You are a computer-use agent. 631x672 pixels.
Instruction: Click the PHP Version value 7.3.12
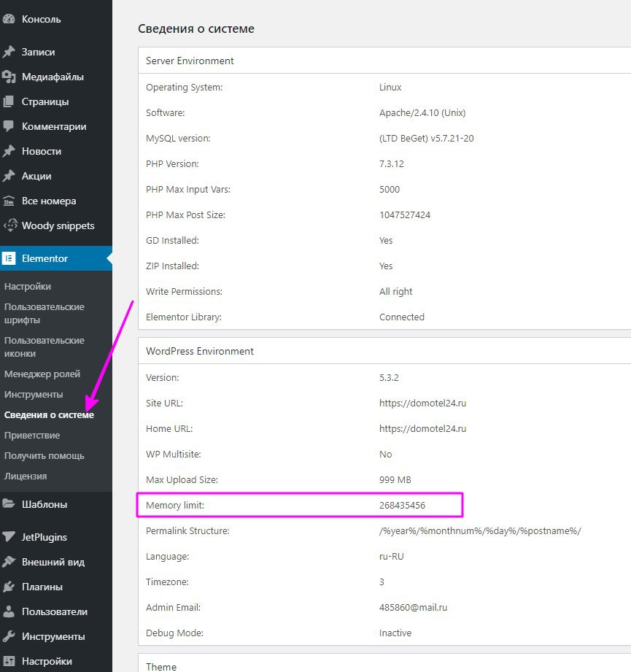tap(391, 163)
